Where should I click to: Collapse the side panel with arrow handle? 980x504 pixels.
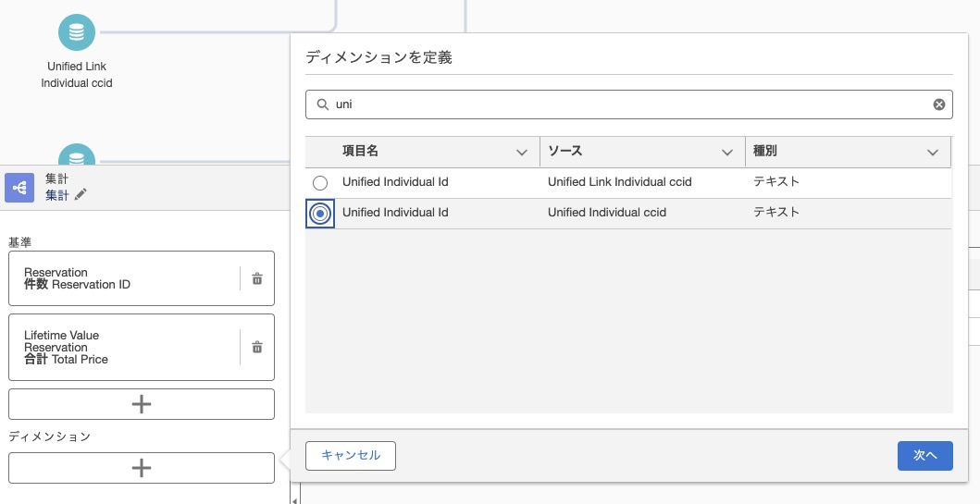(x=295, y=500)
